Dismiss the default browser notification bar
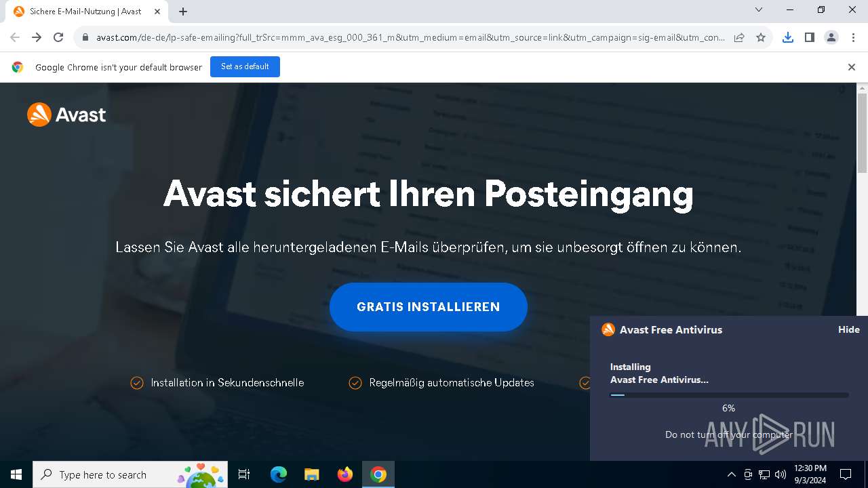The width and height of the screenshot is (868, 488). click(x=851, y=67)
